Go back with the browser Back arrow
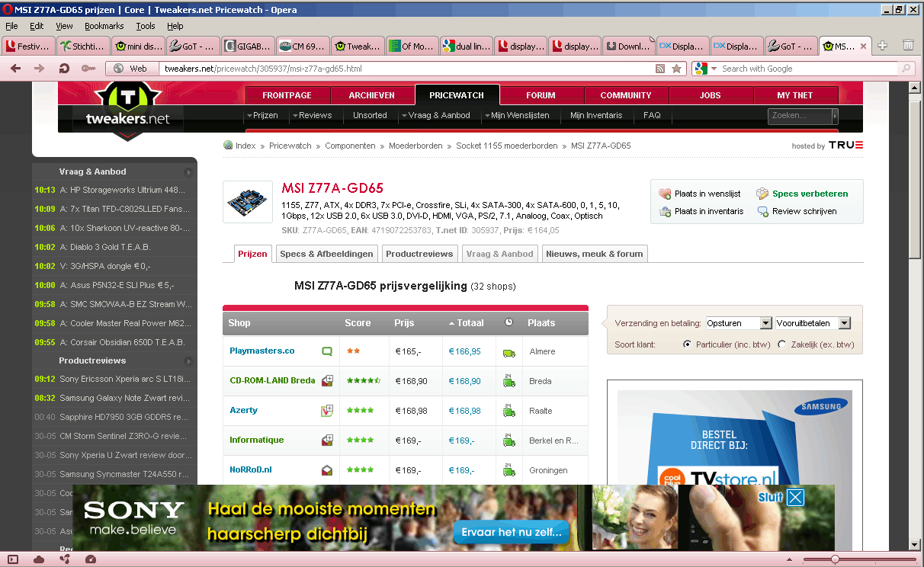 pyautogui.click(x=15, y=69)
